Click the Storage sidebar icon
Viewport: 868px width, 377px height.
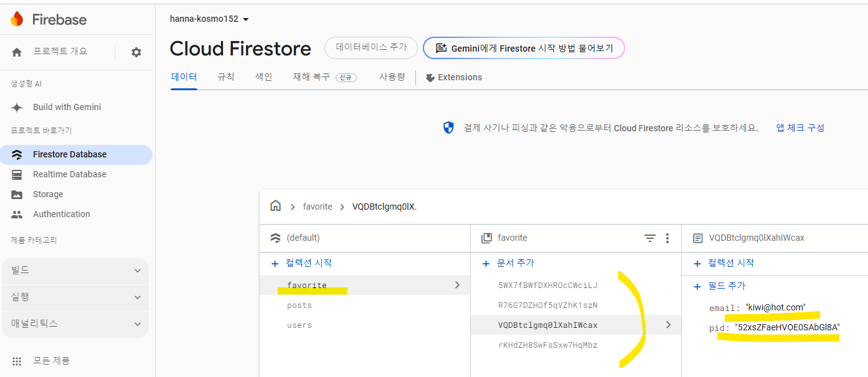pos(17,194)
